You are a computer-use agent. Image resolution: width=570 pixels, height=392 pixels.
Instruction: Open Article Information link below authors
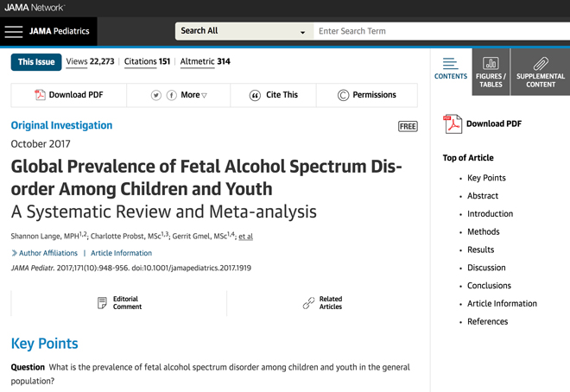[x=121, y=253]
